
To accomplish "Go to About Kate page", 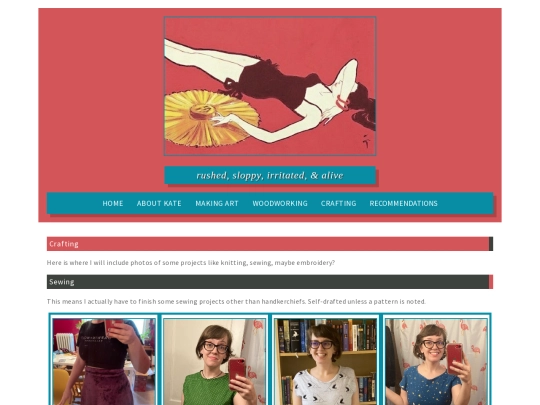I will point(159,203).
